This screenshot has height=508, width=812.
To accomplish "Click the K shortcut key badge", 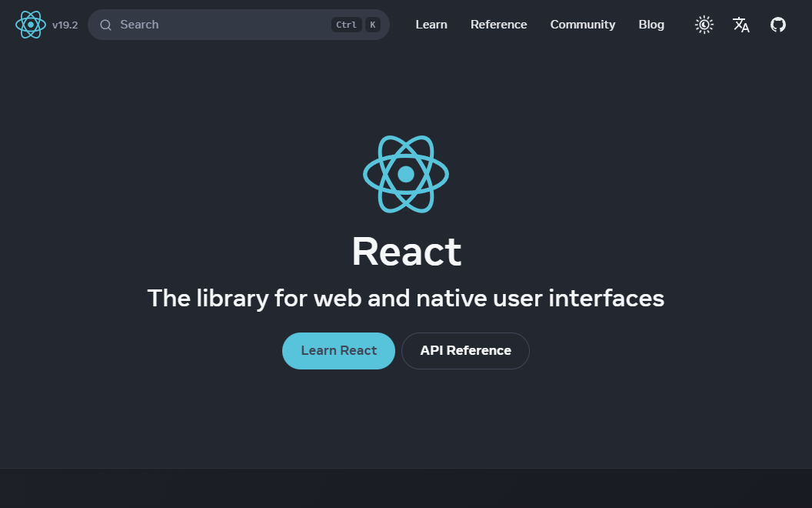I will (373, 25).
